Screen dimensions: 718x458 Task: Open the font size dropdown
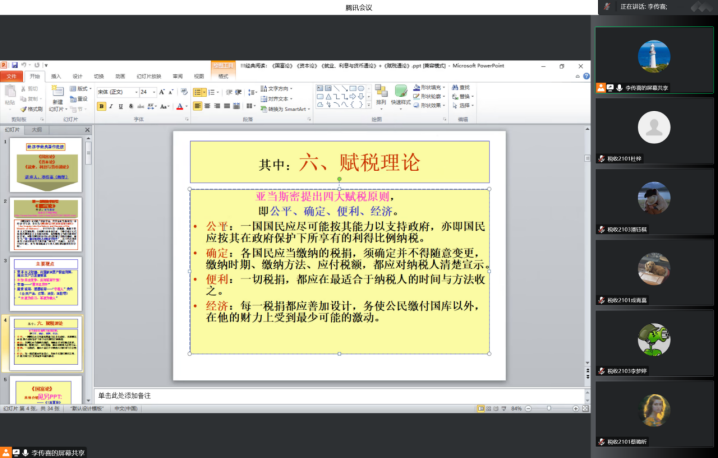(153, 91)
